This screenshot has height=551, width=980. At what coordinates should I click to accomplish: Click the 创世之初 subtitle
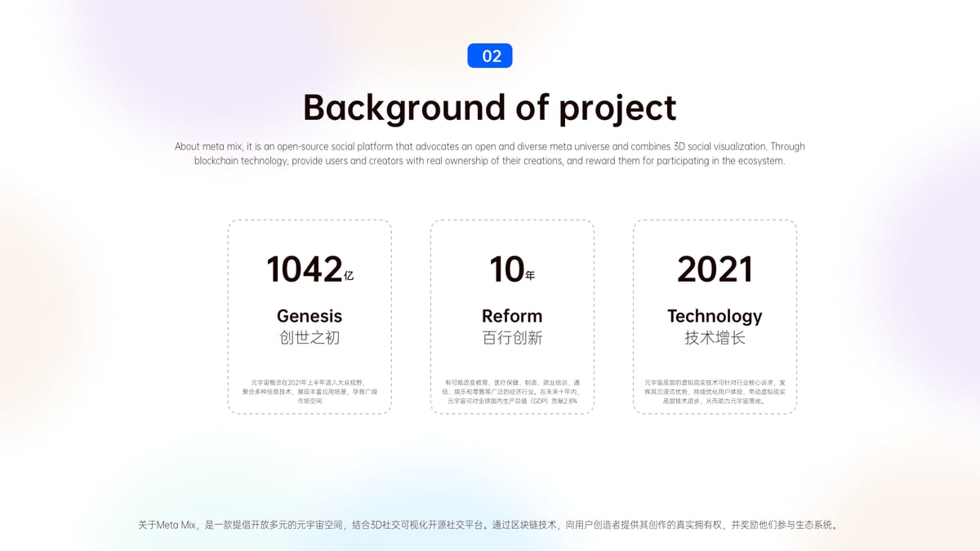[310, 337]
